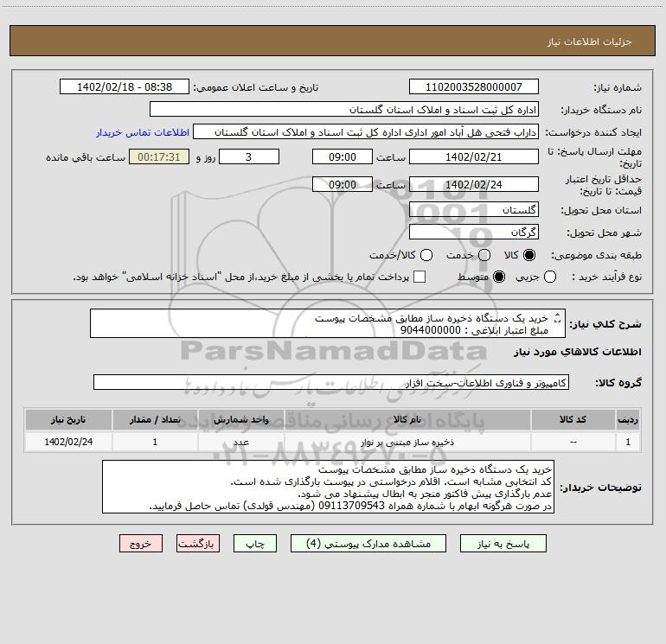
Task: Click the response deadline date 1402/02/21
Action: [474, 156]
